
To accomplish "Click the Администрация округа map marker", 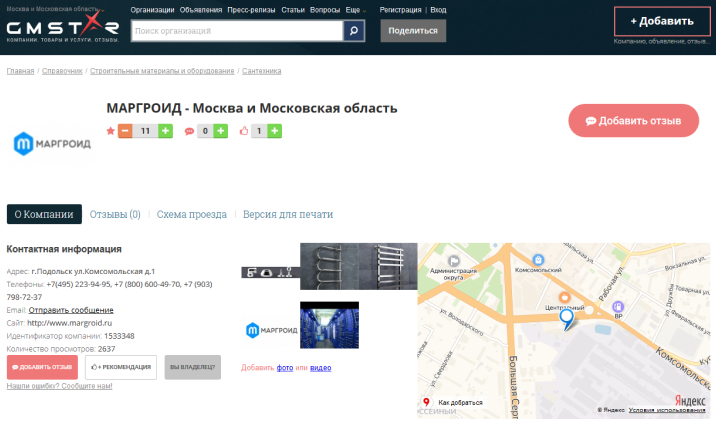I will point(454,261).
